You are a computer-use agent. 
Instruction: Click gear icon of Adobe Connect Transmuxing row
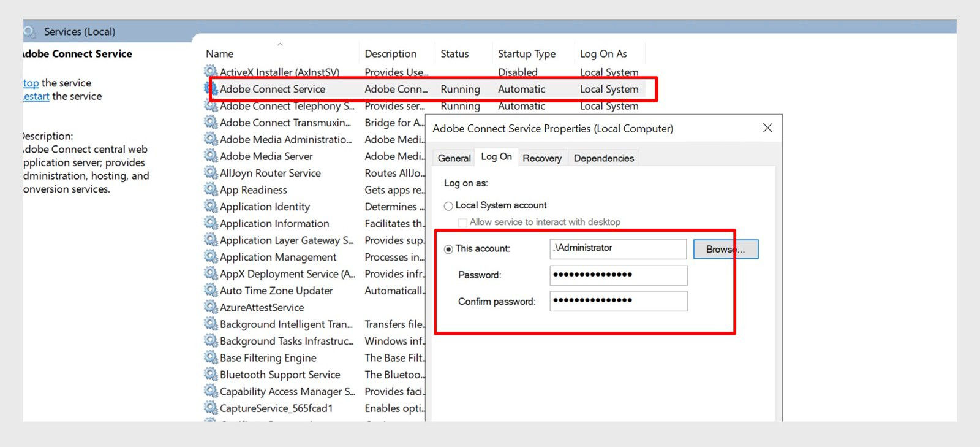click(x=211, y=122)
